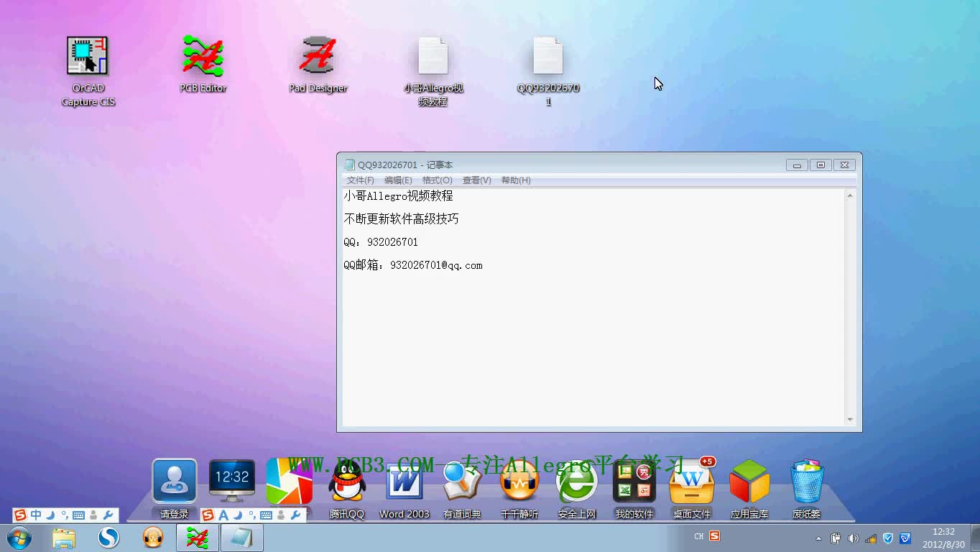
Task: Open the blue shield security tray icon
Action: coord(888,538)
